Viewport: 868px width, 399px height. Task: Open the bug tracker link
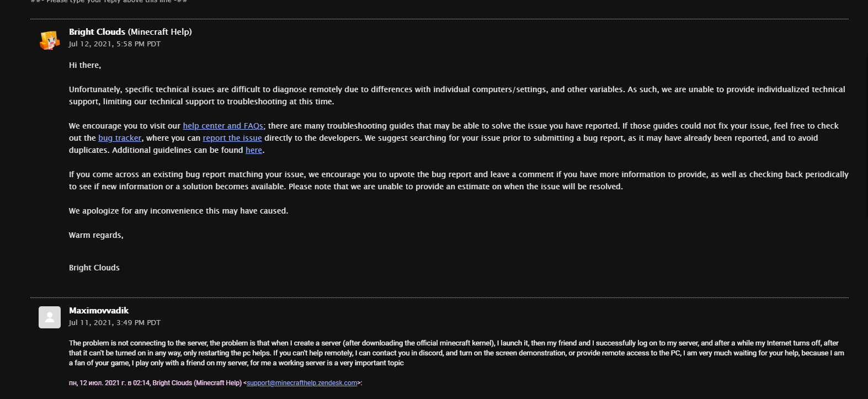coord(120,138)
